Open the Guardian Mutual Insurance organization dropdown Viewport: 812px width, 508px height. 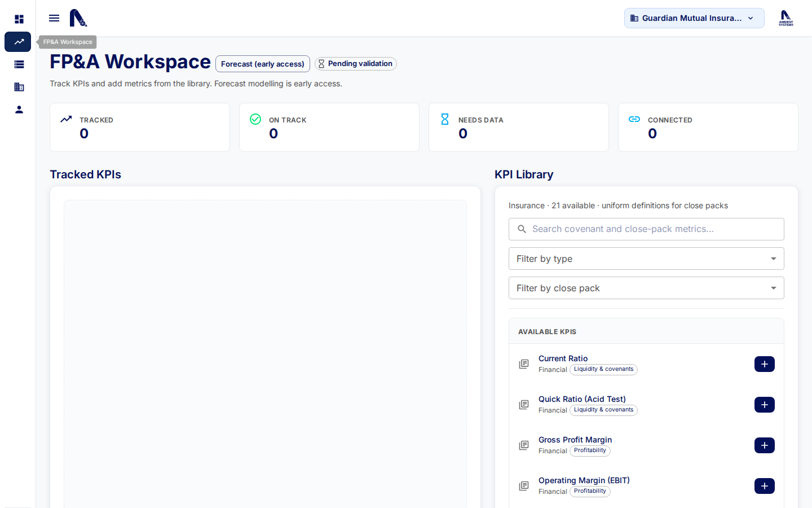(x=694, y=18)
